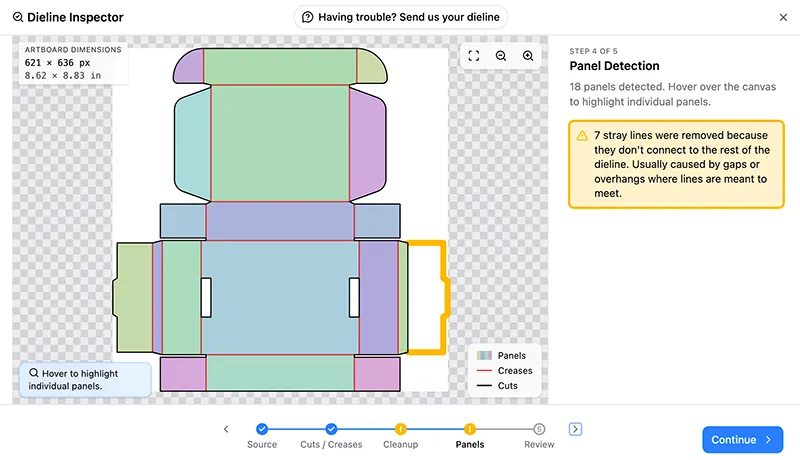Click the red Creases legend line

(x=484, y=371)
